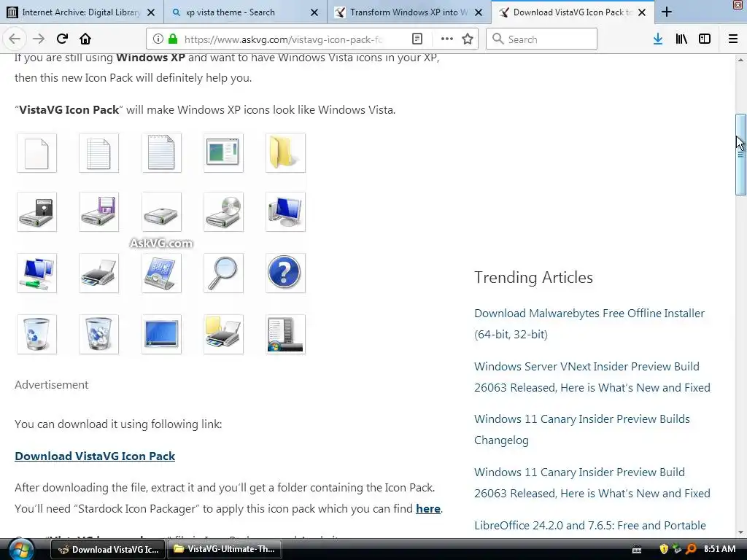747x560 pixels.
Task: Click the system clock showing 8:51 AM
Action: (x=719, y=549)
